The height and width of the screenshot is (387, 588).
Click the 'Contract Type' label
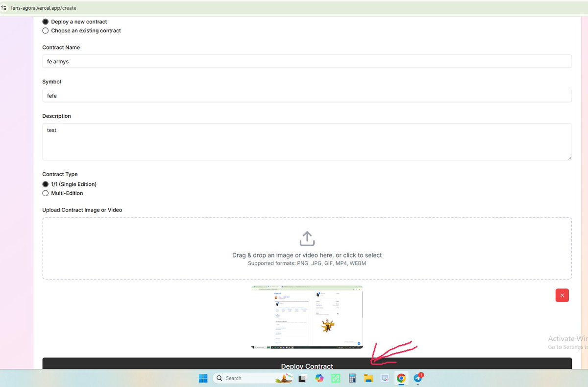tap(60, 174)
